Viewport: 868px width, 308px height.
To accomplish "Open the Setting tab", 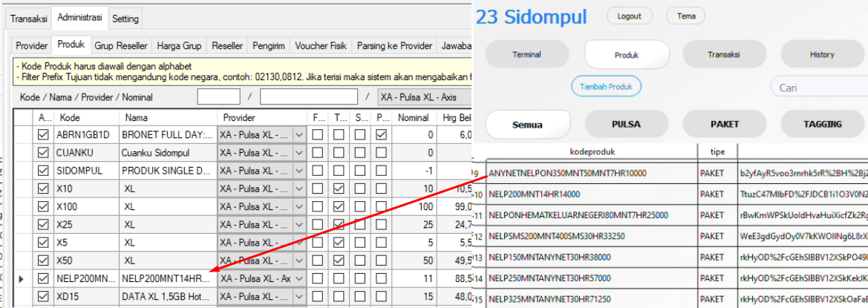I will 125,19.
